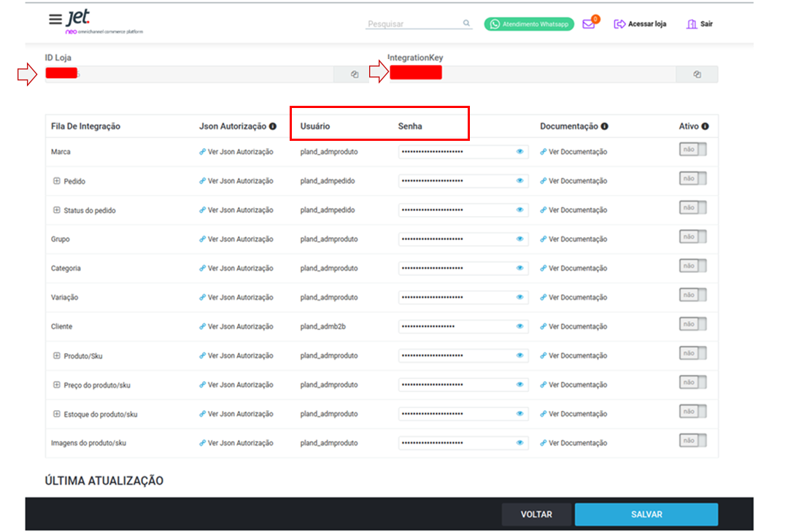The image size is (788, 532).
Task: Open Ver Documentação for Categoria
Action: click(573, 268)
